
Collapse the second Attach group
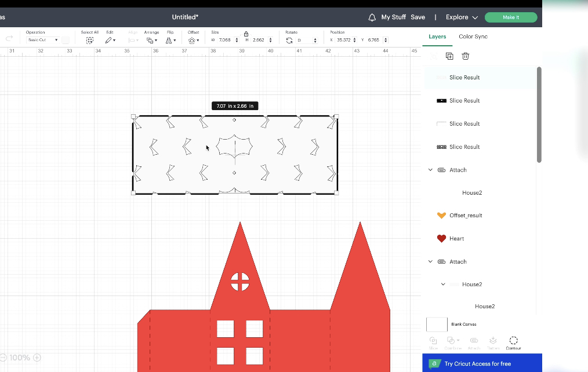430,261
